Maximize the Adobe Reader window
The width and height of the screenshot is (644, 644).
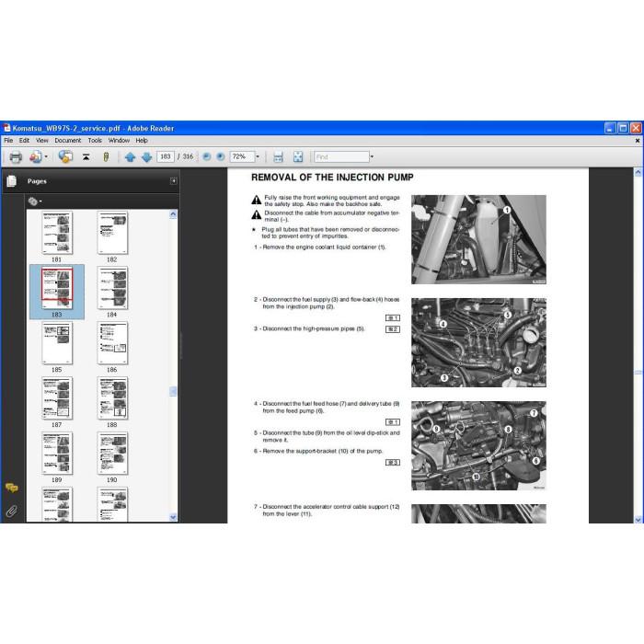click(623, 128)
